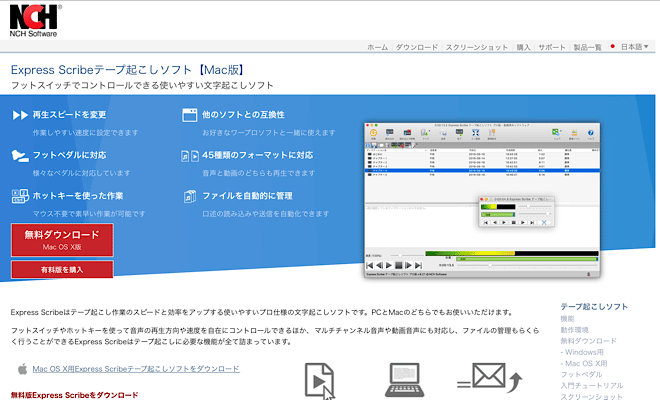Click the 45種類のフォーマットに対応 feature heading

(258, 155)
